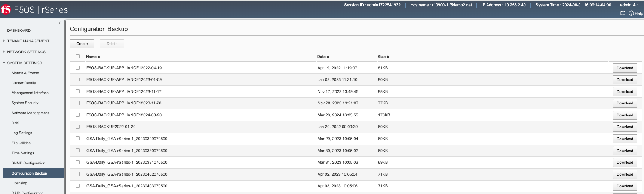Screen dimensions: 644x194
Task: Click the 60KB size cell
Action: click(x=383, y=127)
